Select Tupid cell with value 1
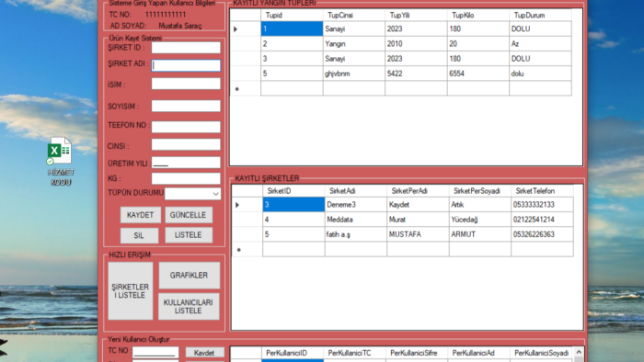This screenshot has height=362, width=644. (292, 28)
